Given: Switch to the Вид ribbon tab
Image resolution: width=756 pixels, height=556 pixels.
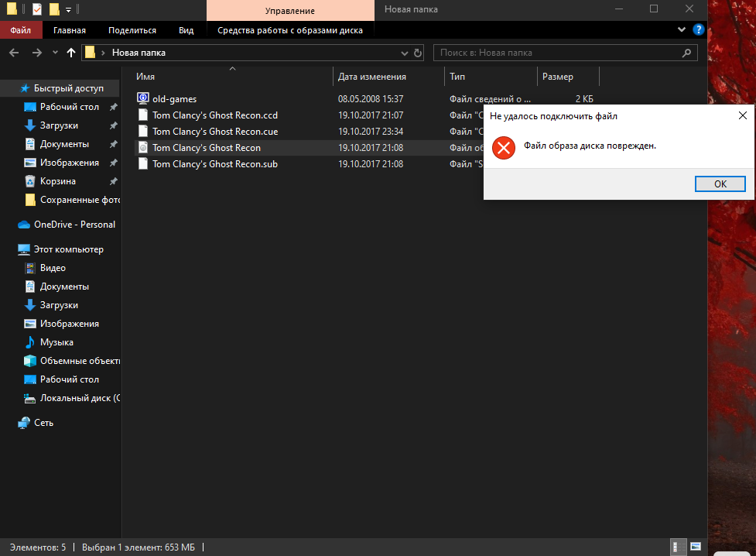Looking at the screenshot, I should tap(186, 30).
